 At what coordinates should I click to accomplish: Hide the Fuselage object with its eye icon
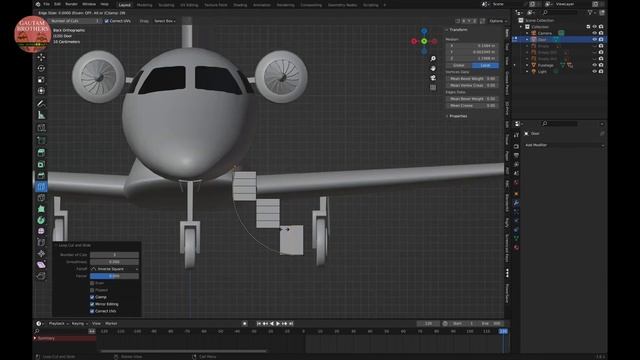594,65
